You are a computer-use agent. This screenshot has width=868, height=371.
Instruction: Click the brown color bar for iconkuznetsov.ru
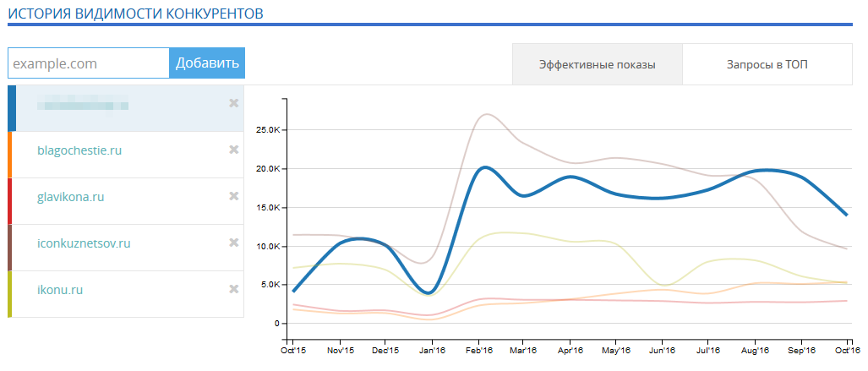pos(10,248)
